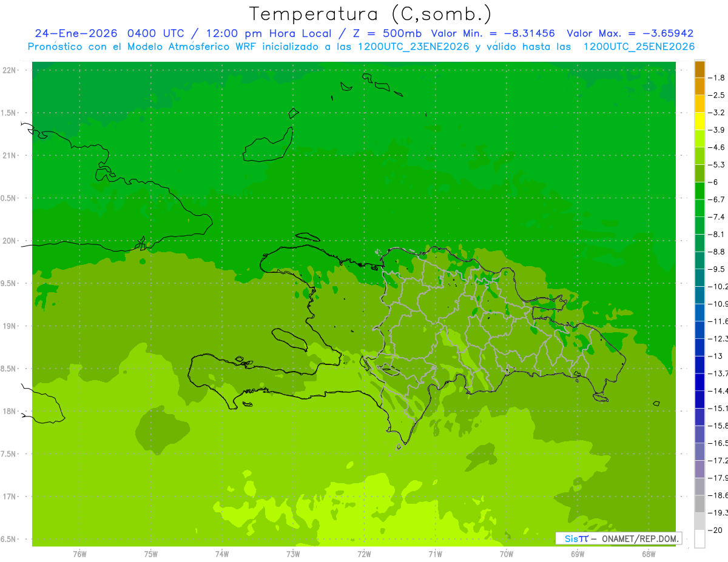Select "Valor Max. = -3.65942"
This screenshot has height=562, width=728.
630,34
